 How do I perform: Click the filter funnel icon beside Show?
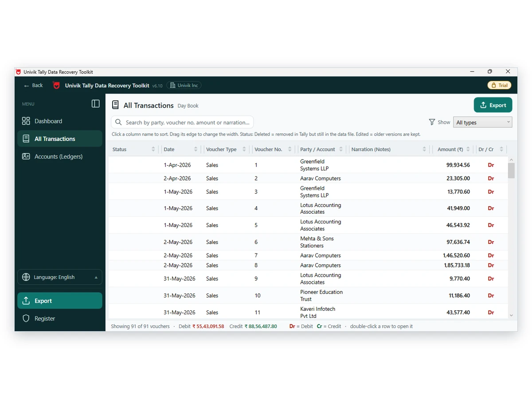click(x=432, y=122)
